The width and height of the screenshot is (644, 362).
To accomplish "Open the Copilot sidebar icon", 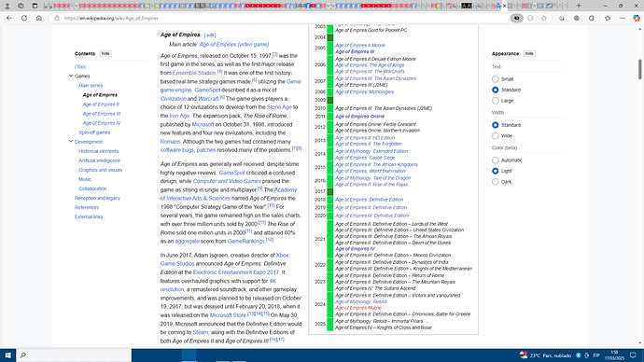I will [637, 18].
